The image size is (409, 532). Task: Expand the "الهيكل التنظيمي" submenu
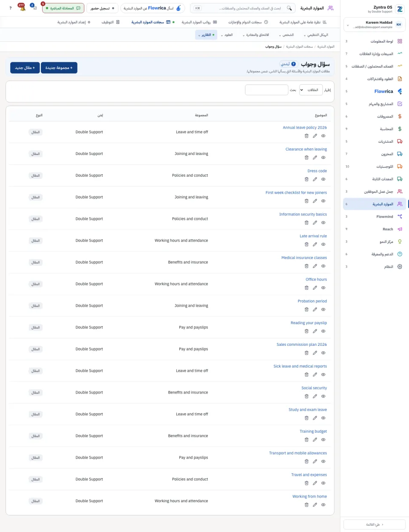[316, 35]
